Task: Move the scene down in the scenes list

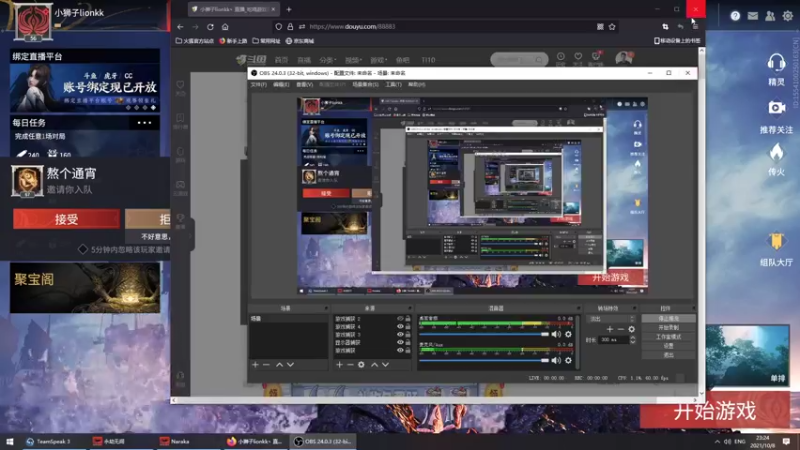Action: pos(290,365)
